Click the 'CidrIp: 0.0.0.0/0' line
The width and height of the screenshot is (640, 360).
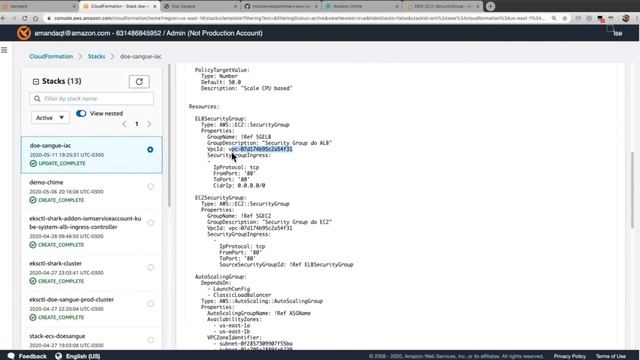pos(239,185)
